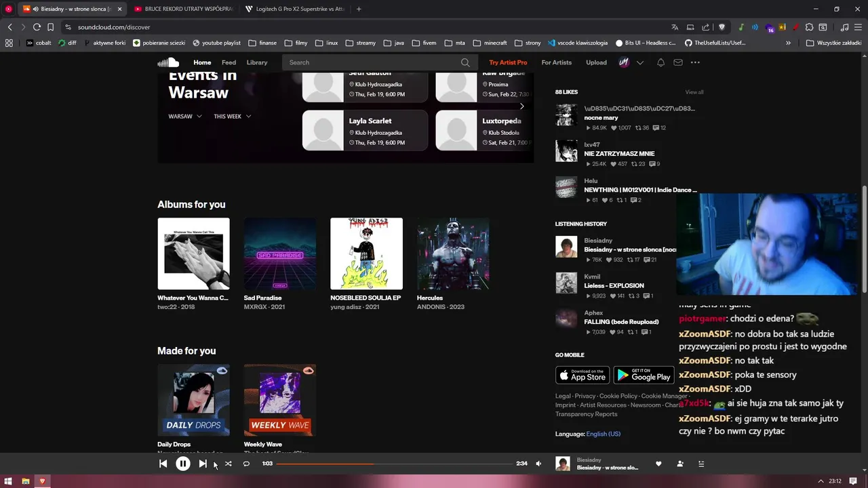Screen dimensions: 868x488
Task: Open liked track NIE ZATRZYMASZ MNIE
Action: 619,154
